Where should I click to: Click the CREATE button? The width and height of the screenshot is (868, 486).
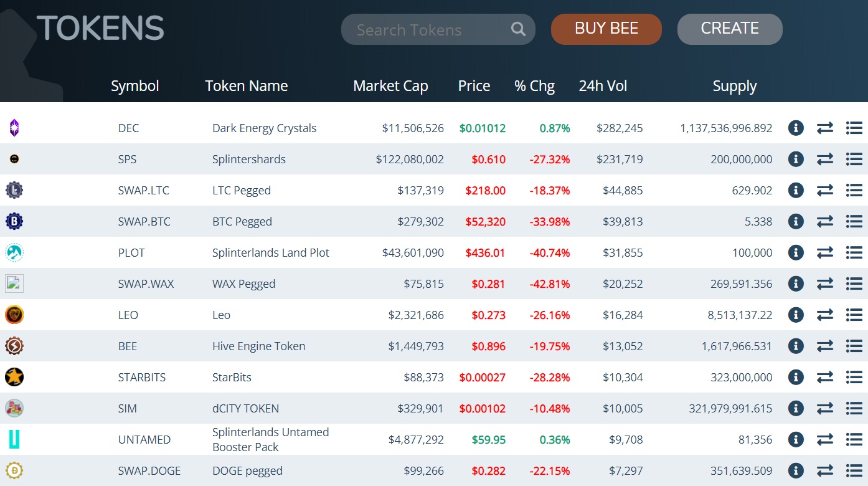pyautogui.click(x=730, y=29)
